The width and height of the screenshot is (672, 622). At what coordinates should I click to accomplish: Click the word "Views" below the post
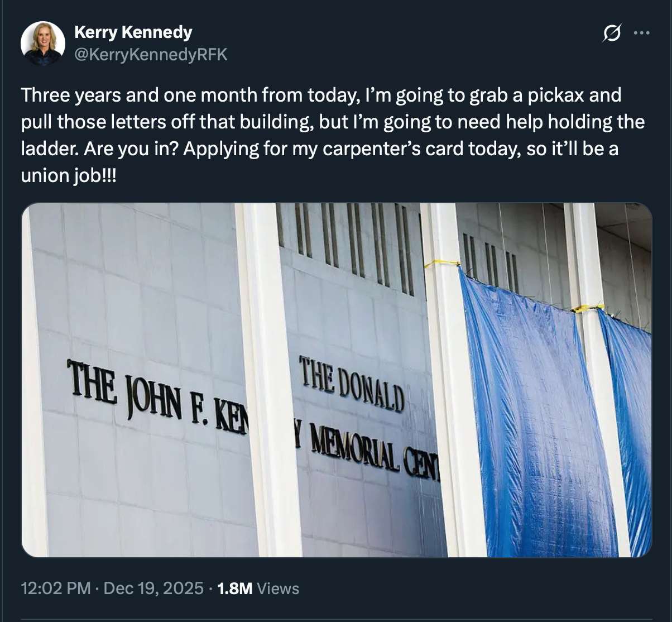279,588
